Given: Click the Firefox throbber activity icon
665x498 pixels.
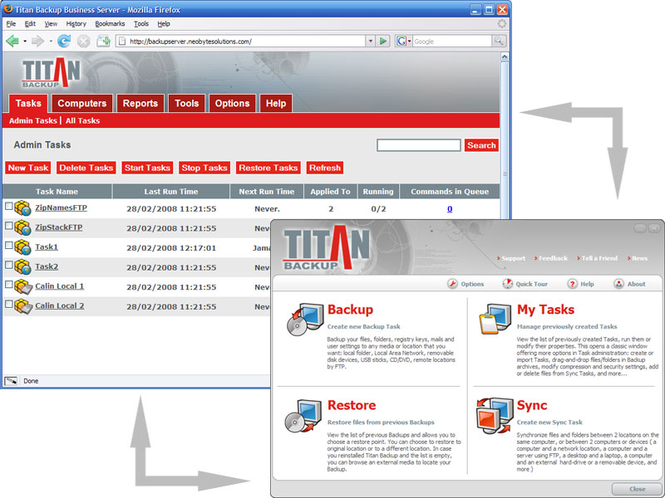Looking at the screenshot, I should [502, 24].
